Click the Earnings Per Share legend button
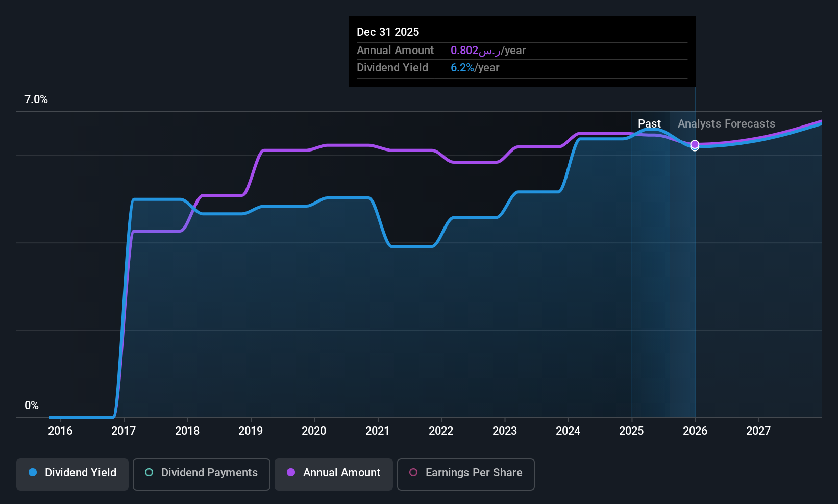Screen dimensions: 838x504 [465, 474]
